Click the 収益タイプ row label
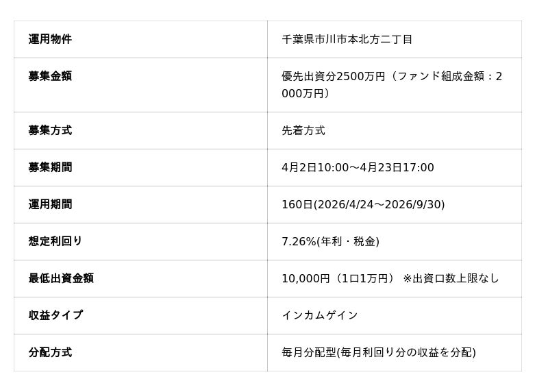 click(x=55, y=315)
